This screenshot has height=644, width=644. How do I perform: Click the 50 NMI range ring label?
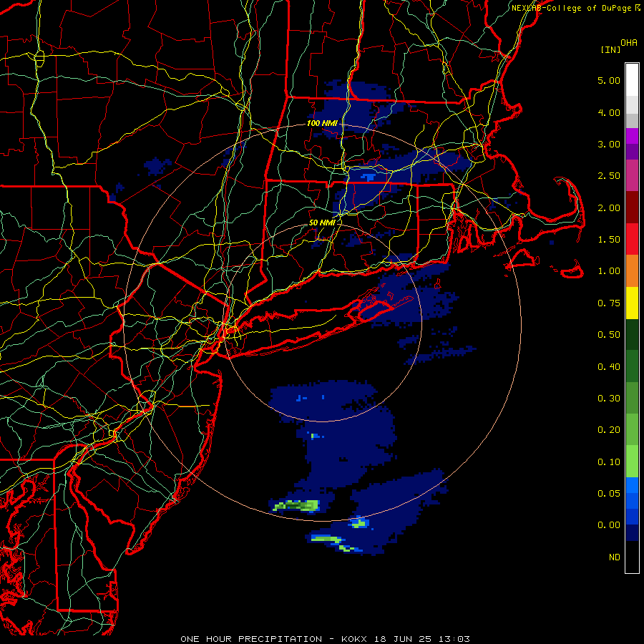click(322, 223)
